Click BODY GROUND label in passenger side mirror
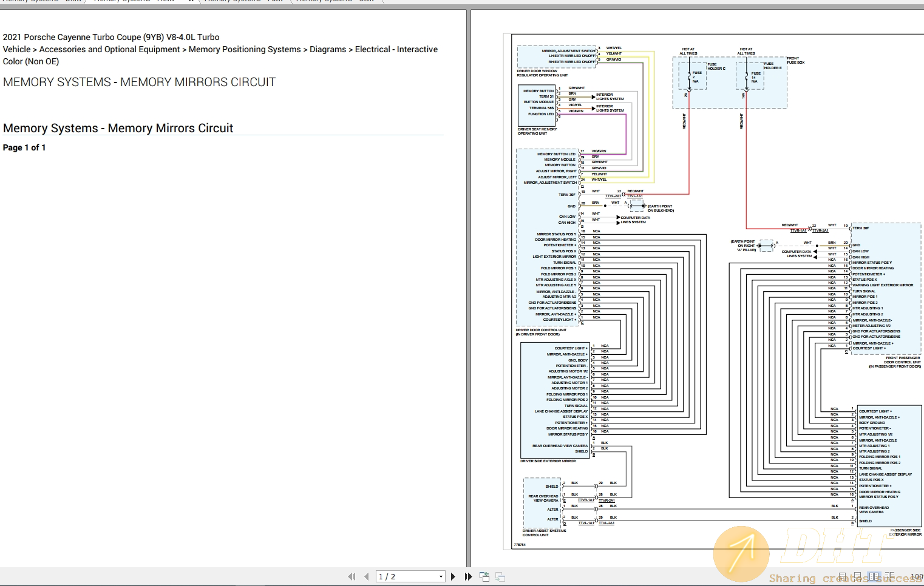The height and width of the screenshot is (586, 924). click(872, 423)
